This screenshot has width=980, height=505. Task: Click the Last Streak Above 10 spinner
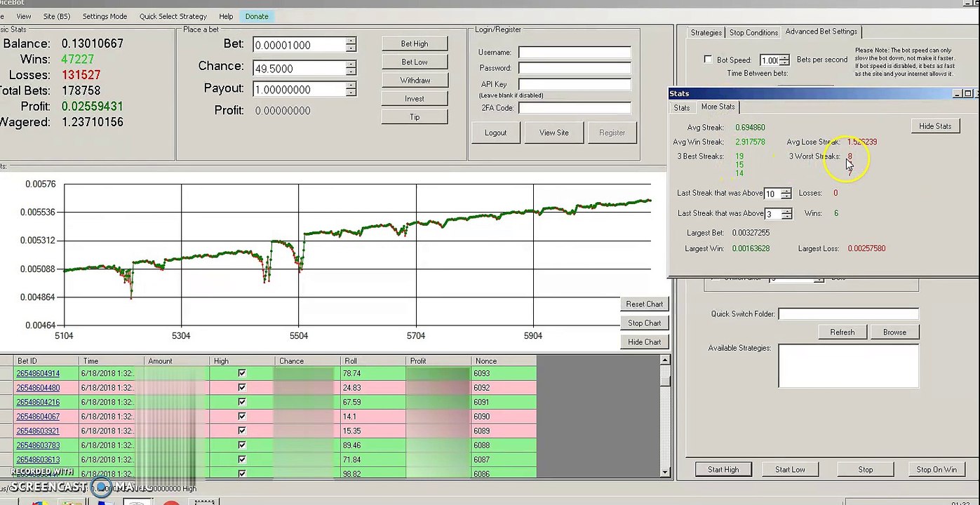[777, 194]
